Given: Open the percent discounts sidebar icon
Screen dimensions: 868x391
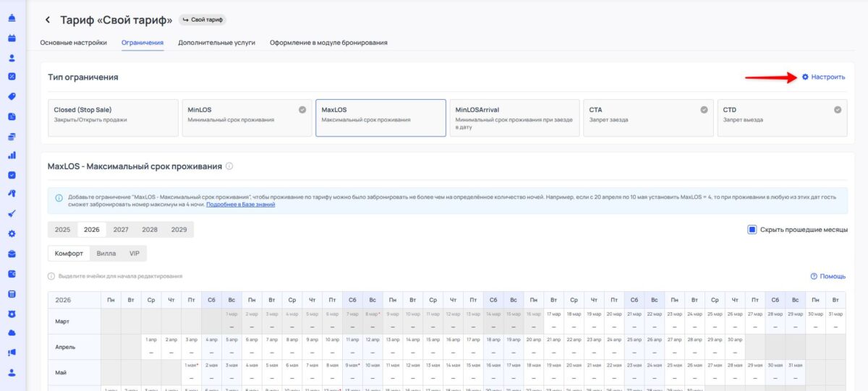Looking at the screenshot, I should pos(12,77).
